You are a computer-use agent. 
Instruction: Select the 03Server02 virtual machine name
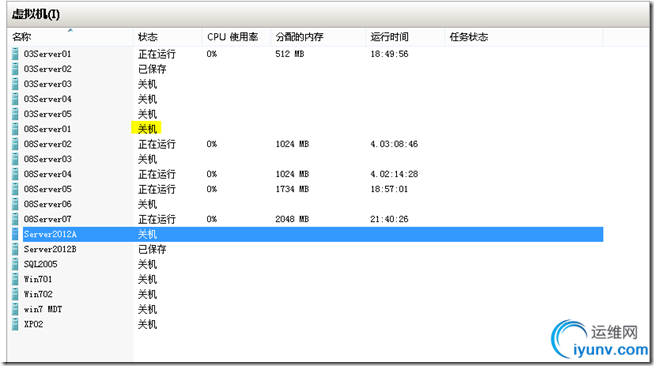click(47, 69)
